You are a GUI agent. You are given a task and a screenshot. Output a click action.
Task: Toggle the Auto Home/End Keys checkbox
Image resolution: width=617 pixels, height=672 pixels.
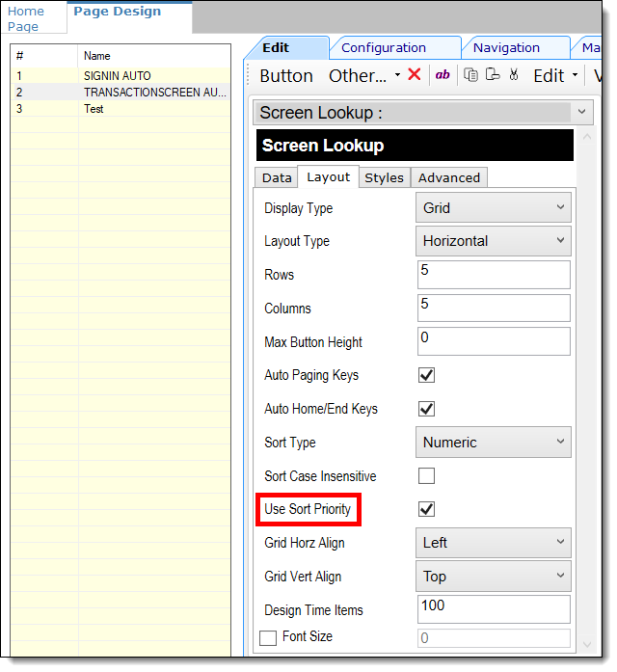[x=426, y=409]
